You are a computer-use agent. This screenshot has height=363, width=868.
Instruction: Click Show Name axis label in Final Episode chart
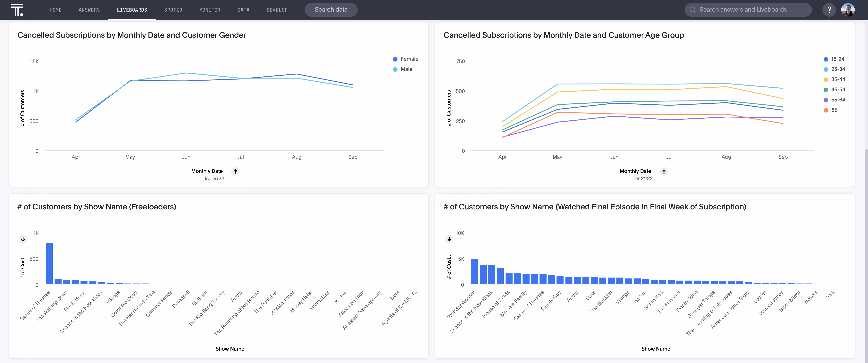click(x=656, y=349)
